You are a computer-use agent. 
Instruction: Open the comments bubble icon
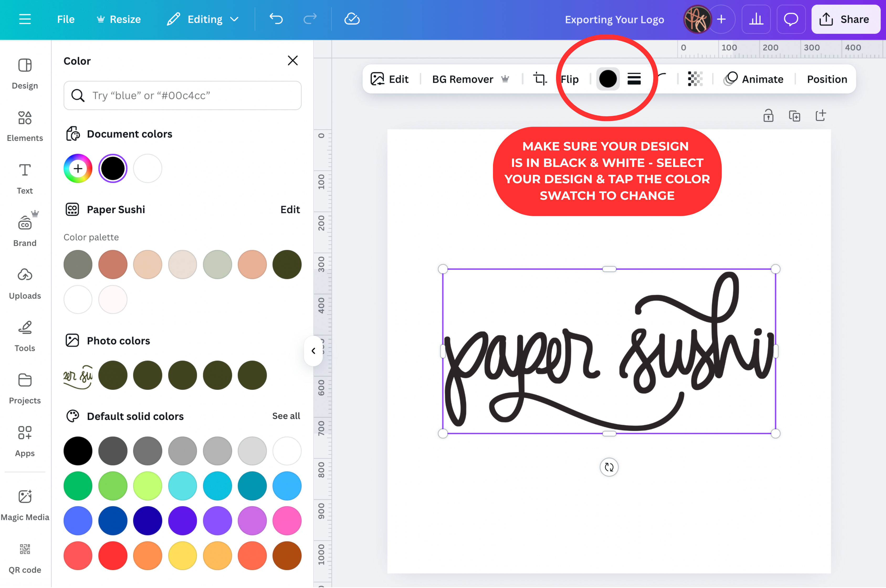[791, 19]
